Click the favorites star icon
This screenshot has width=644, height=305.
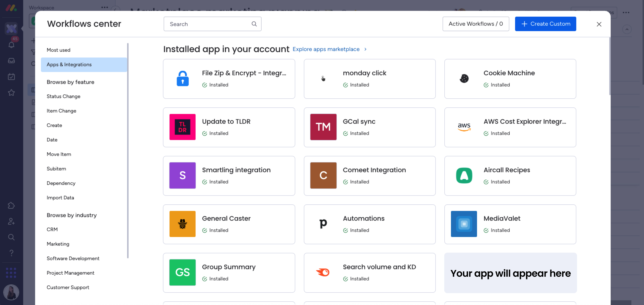coord(11,93)
